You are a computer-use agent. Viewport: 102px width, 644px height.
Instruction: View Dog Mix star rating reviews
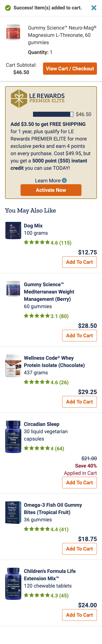click(x=47, y=242)
